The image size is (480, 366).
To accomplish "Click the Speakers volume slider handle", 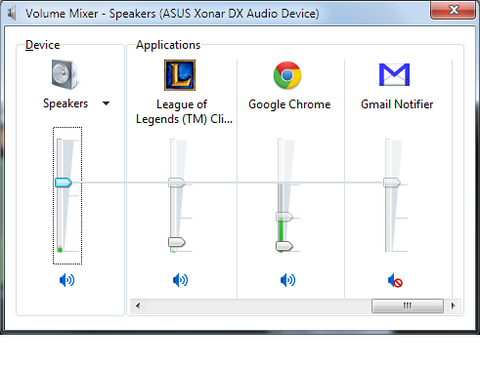I will 63,182.
